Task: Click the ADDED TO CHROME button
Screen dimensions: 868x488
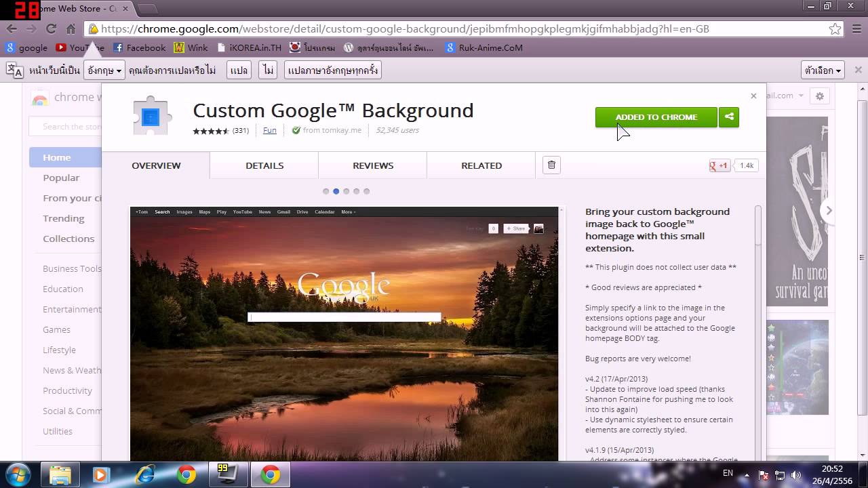Action: click(x=656, y=117)
